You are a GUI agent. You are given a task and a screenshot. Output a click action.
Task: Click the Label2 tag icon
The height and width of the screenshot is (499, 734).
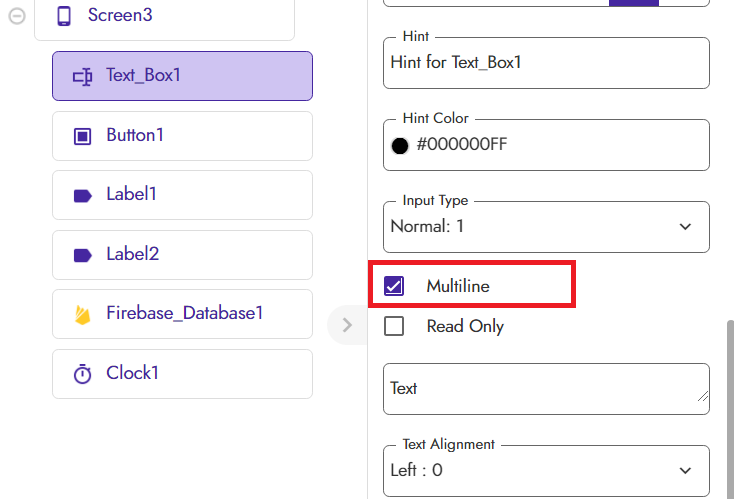click(x=82, y=256)
